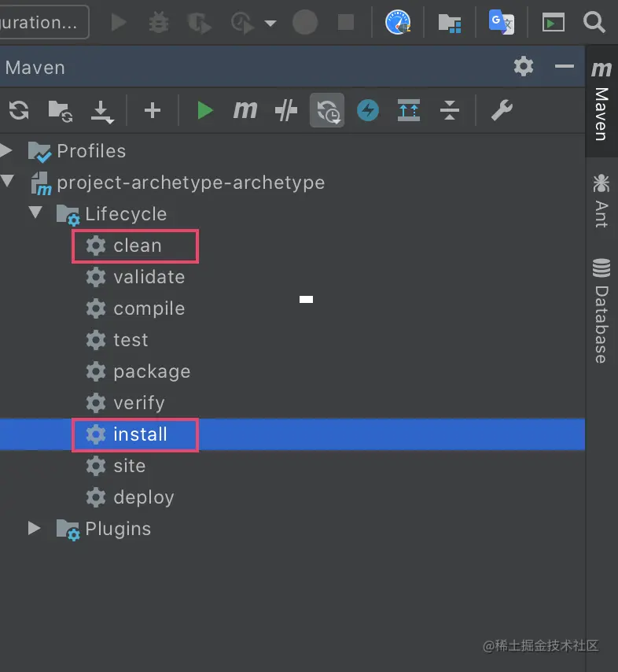This screenshot has height=672, width=618.
Task: Open run configuration dropdown
Action: pos(45,22)
